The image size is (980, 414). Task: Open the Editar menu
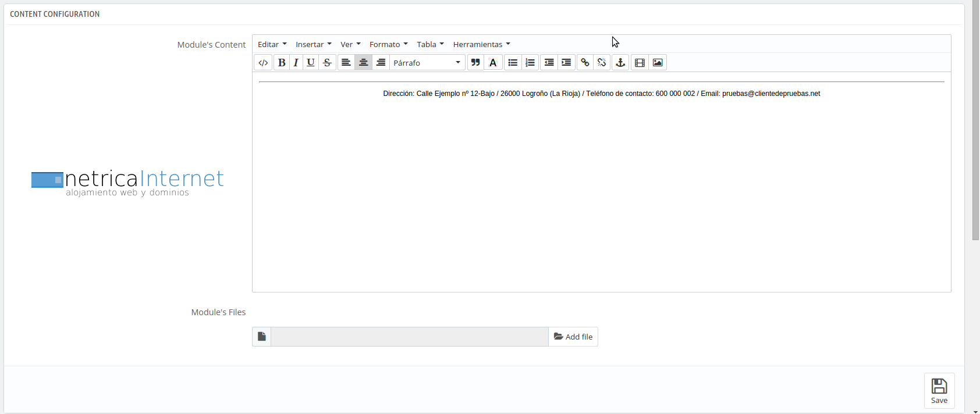coord(272,44)
